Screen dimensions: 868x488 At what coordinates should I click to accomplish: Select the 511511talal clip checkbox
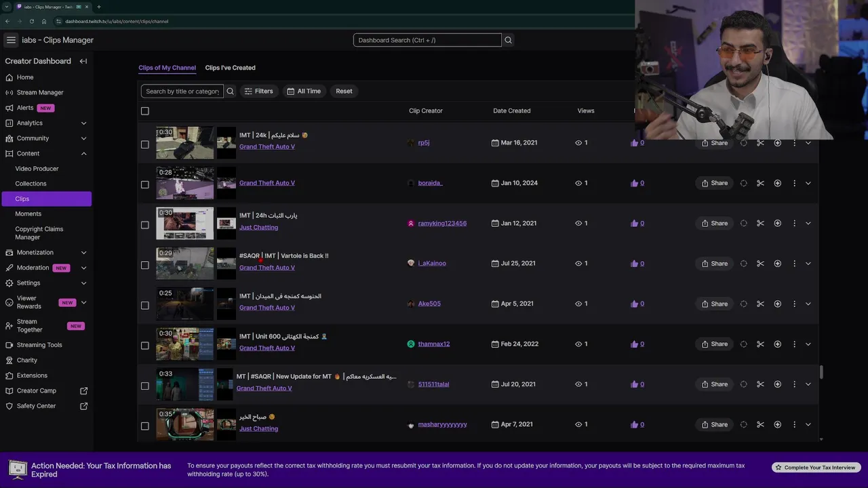click(x=144, y=386)
